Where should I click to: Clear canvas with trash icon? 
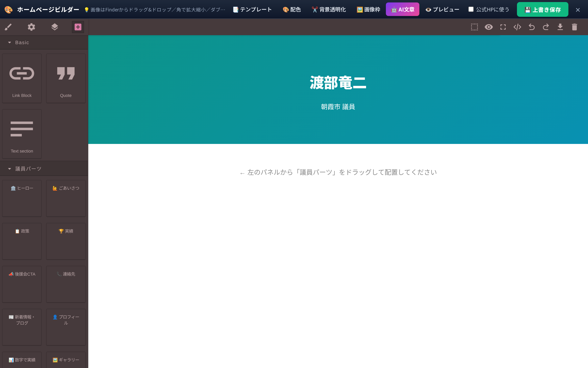[574, 27]
